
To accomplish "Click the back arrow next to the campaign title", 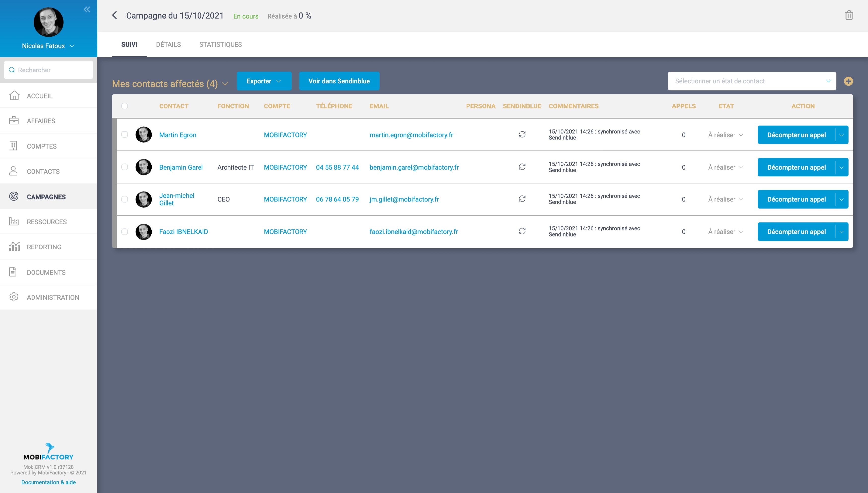I will click(114, 15).
